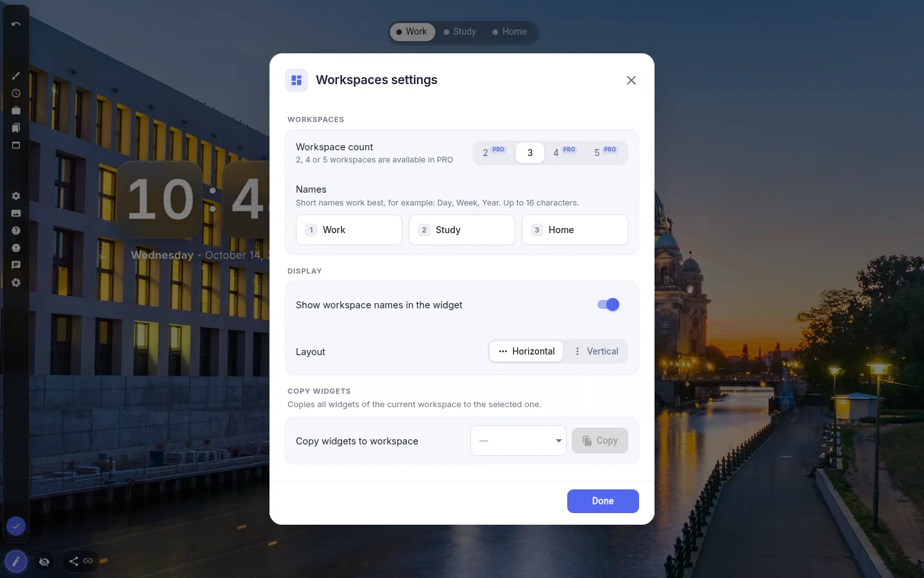
Task: Click the 'Names' section label
Action: (x=311, y=189)
